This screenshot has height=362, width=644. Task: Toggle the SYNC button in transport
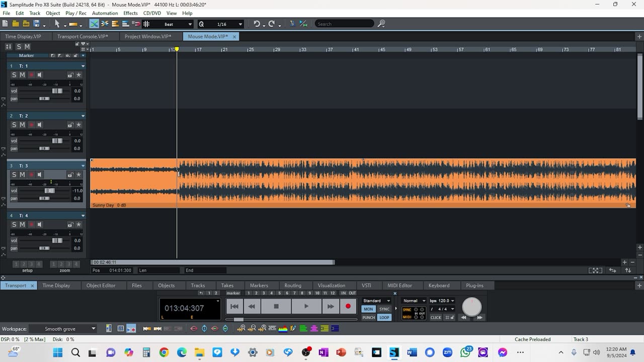[384, 309]
